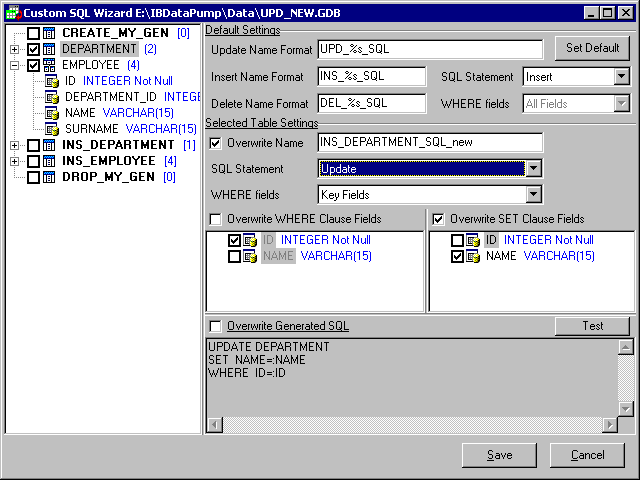Click the DEPARTMENT_ID field icon
The image size is (640, 480).
pos(52,97)
